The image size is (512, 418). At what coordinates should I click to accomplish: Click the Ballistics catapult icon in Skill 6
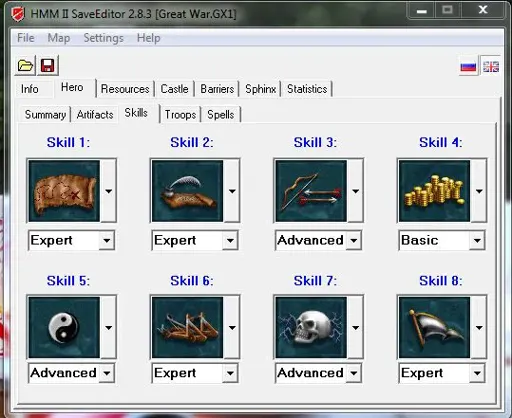pyautogui.click(x=187, y=327)
